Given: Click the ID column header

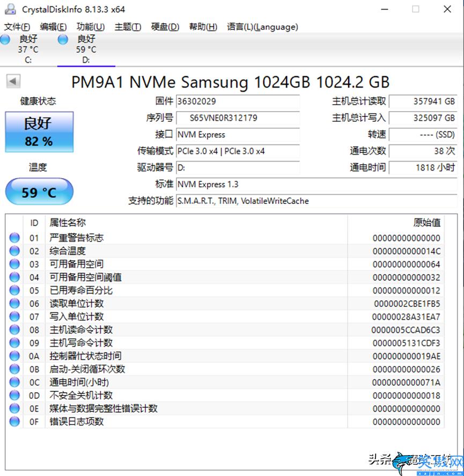Looking at the screenshot, I should coord(34,223).
